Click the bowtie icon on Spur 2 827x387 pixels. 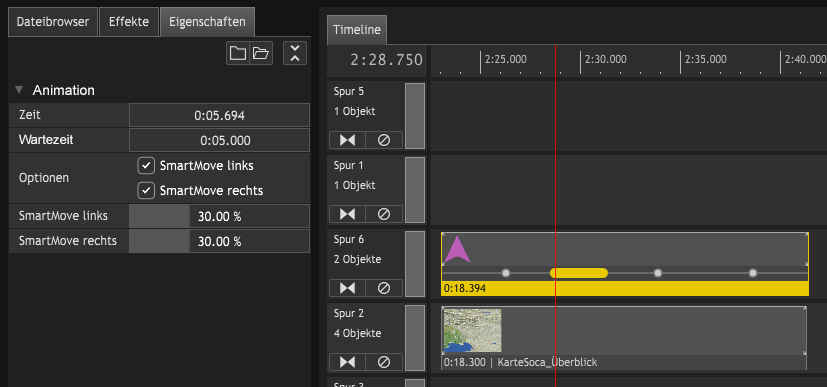348,362
